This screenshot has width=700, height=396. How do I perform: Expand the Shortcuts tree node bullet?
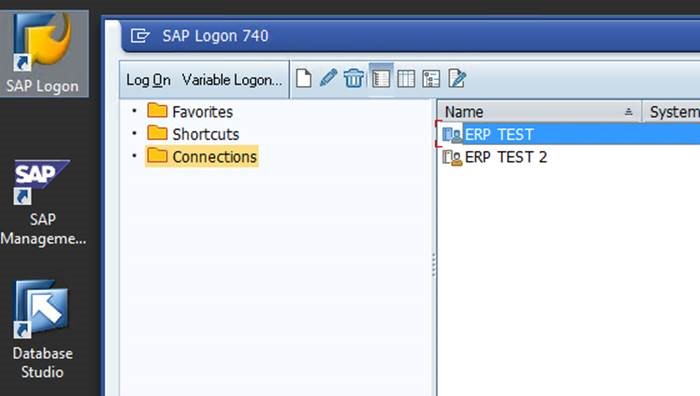[134, 133]
